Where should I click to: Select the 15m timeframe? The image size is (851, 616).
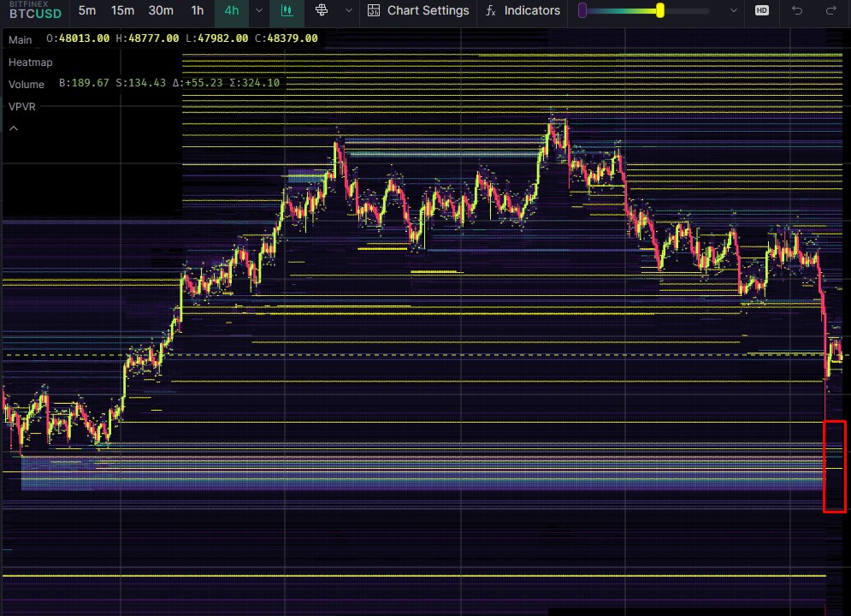(x=122, y=10)
